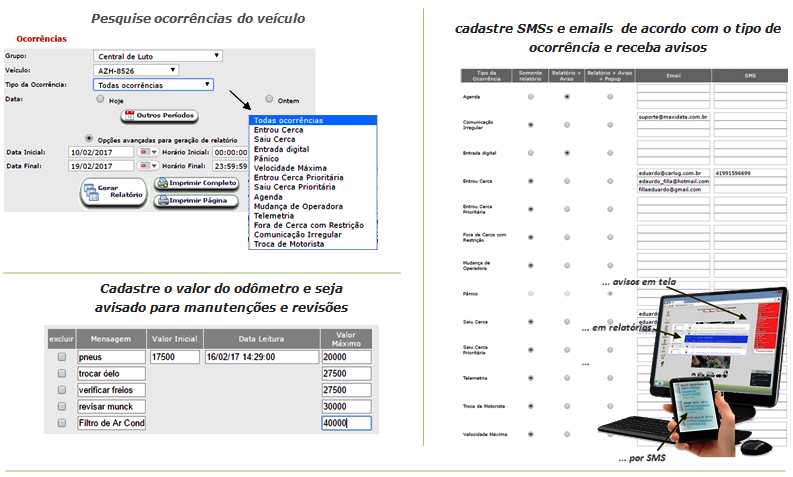Choose Troca de Motorista in the list
This screenshot has height=477, width=793.
[313, 244]
